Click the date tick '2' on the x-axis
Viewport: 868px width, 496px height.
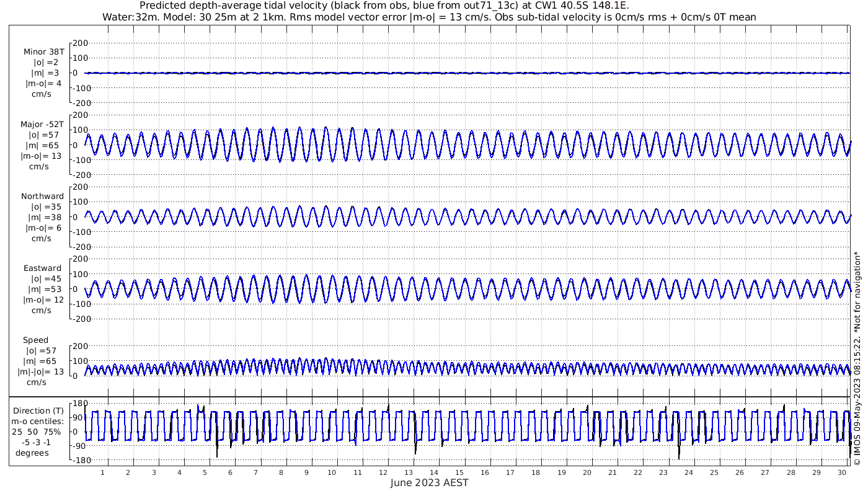(x=128, y=472)
